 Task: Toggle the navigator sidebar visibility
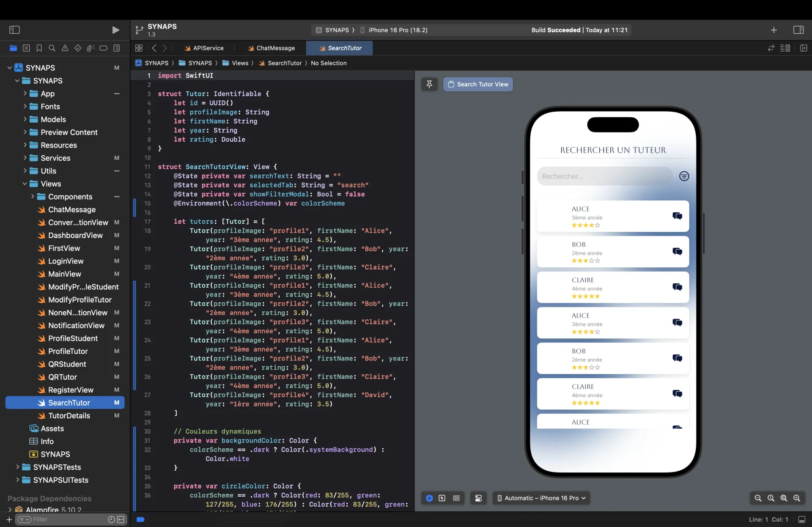coord(14,30)
